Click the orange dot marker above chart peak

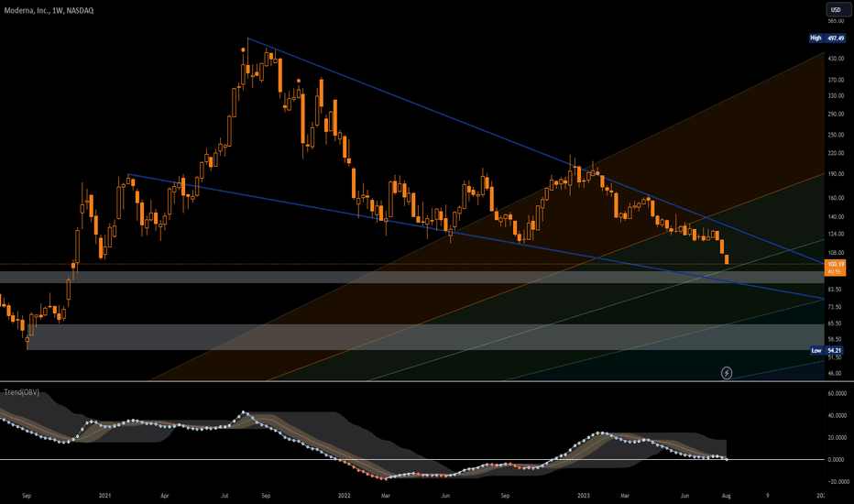click(x=243, y=49)
